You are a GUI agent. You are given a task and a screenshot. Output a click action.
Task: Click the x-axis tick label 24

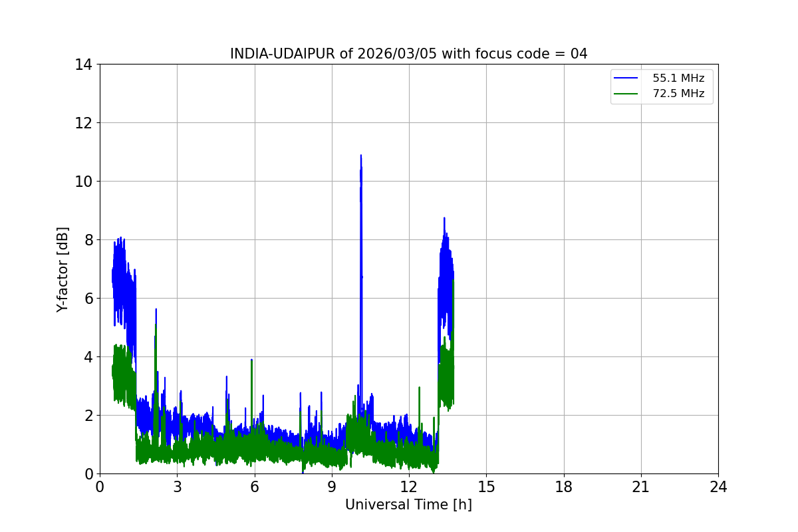[x=718, y=487]
